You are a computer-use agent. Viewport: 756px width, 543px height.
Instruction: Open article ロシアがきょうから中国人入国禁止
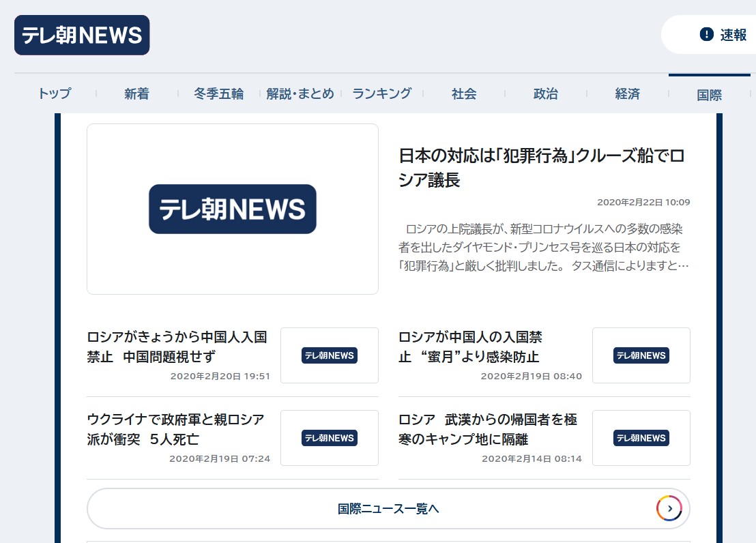tap(177, 347)
